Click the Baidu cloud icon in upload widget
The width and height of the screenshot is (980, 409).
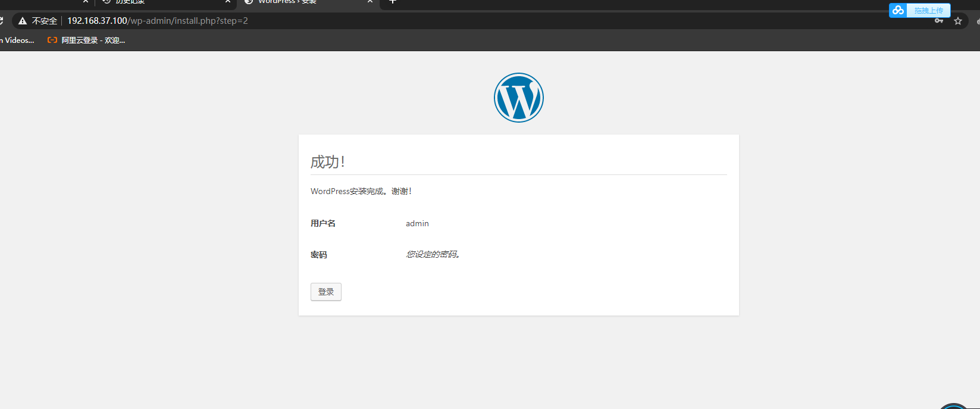coord(898,10)
